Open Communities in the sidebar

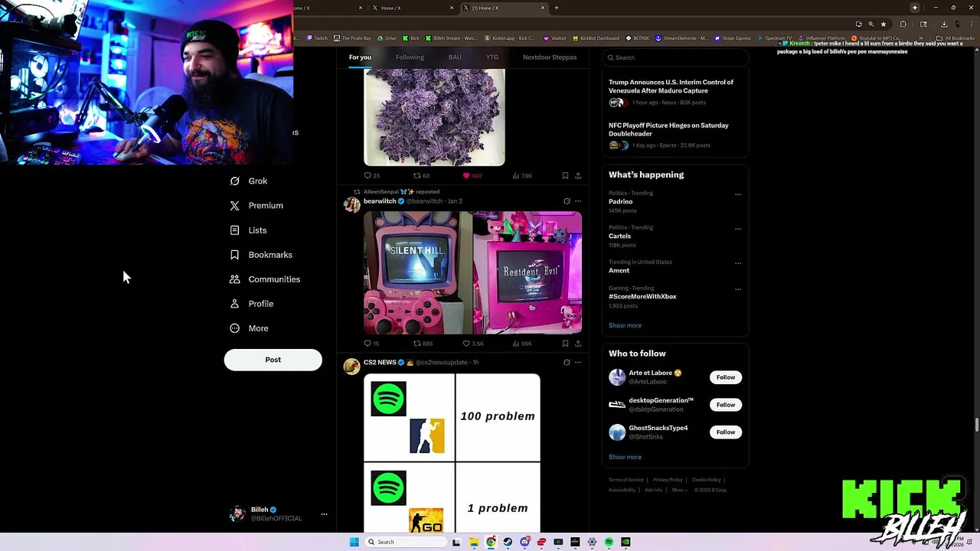(265, 279)
